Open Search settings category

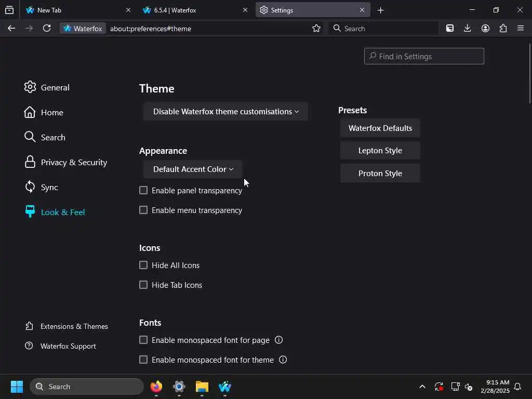pos(45,137)
